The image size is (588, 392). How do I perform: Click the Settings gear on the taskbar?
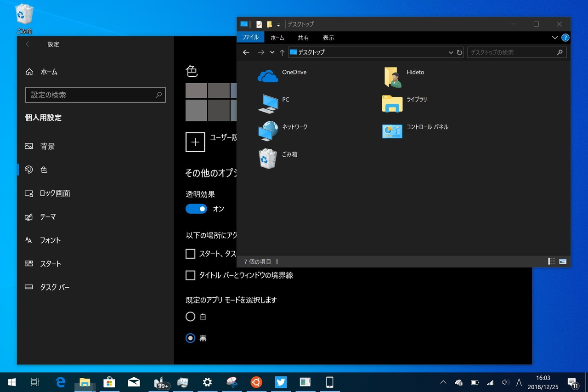(207, 382)
